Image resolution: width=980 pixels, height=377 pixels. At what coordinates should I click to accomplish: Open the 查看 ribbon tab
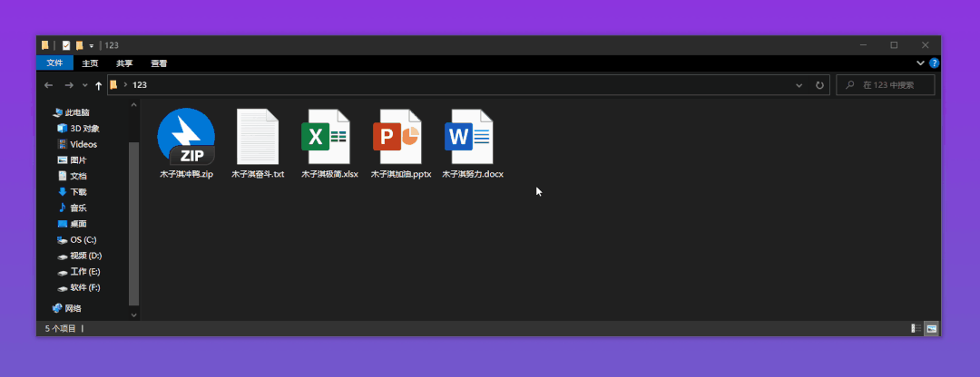point(159,63)
